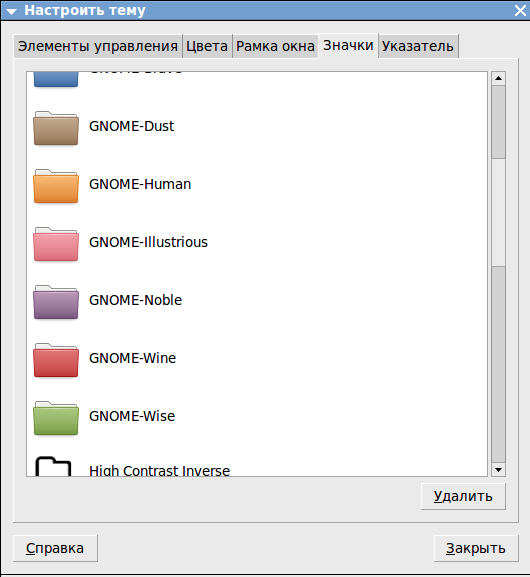The image size is (530, 577).
Task: Click the scrollbar up arrow
Action: (x=498, y=78)
